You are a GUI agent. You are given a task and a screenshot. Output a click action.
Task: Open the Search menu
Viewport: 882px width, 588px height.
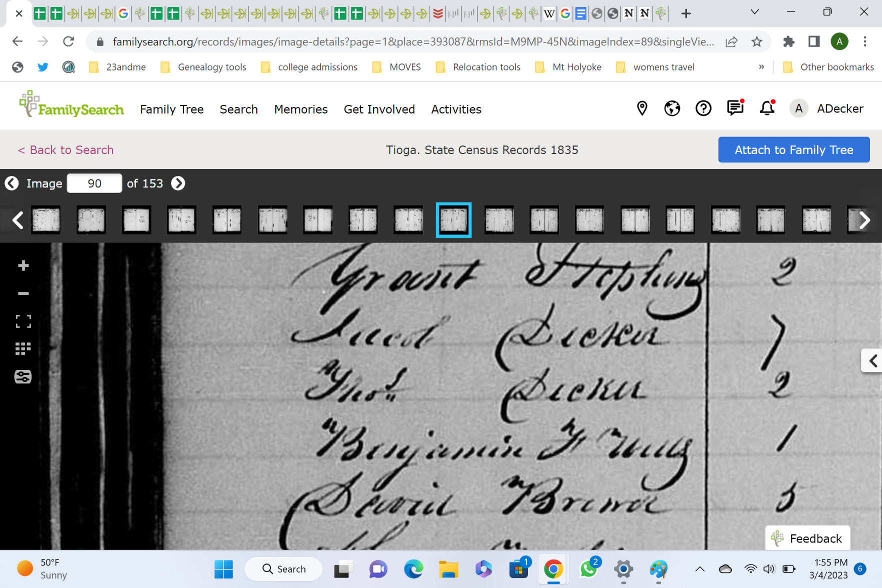[x=238, y=109]
